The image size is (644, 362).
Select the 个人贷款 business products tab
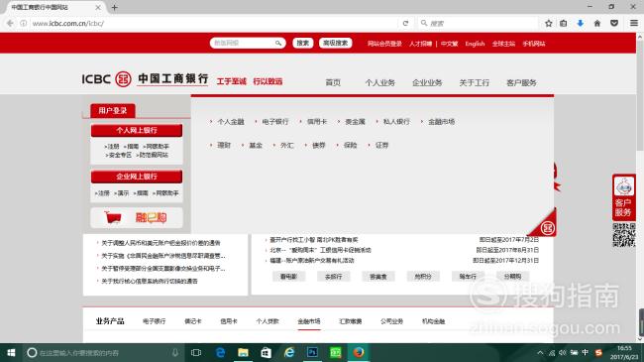268,321
